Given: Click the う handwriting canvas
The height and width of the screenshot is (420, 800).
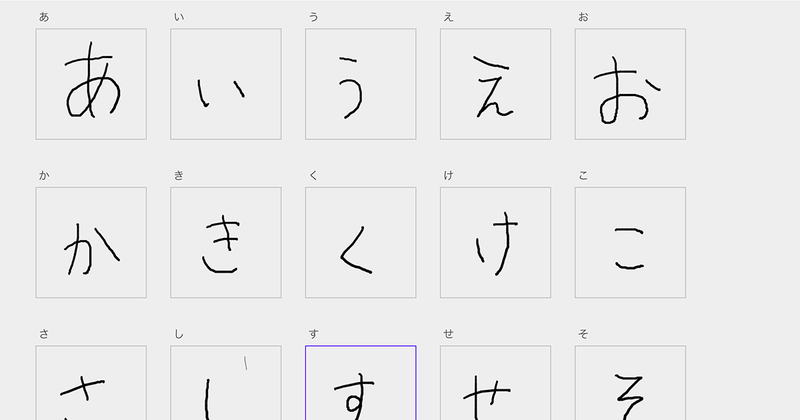Looking at the screenshot, I should (x=361, y=84).
